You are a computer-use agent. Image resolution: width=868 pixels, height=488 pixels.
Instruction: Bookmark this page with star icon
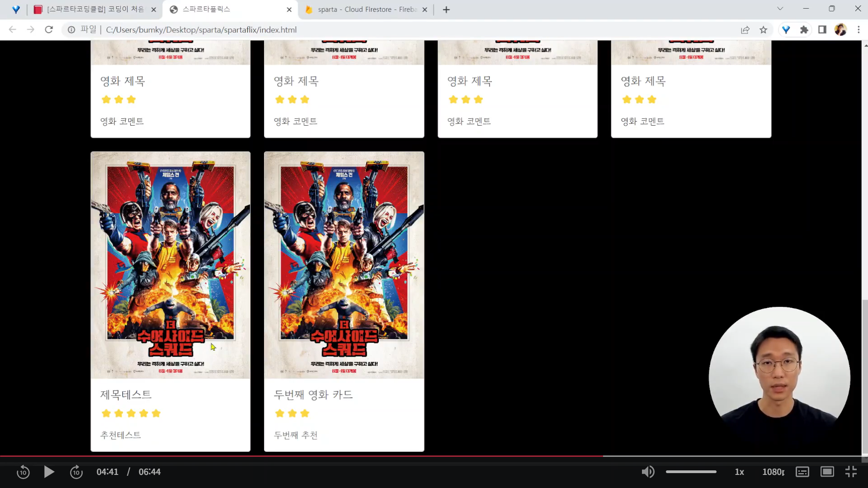[764, 30]
